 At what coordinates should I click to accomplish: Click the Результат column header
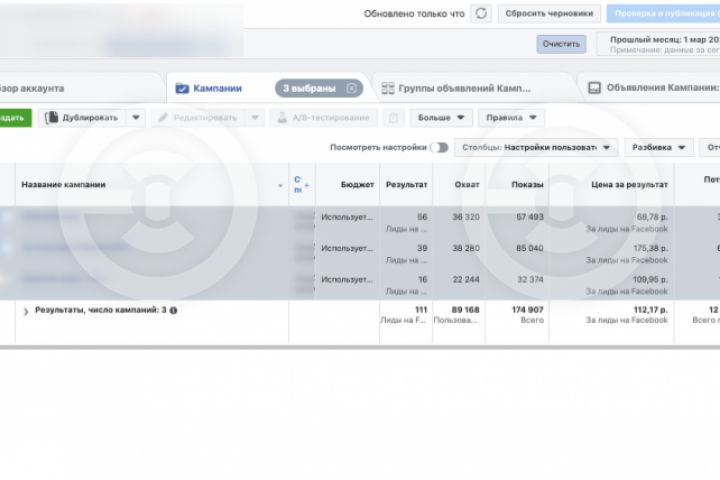(x=406, y=185)
